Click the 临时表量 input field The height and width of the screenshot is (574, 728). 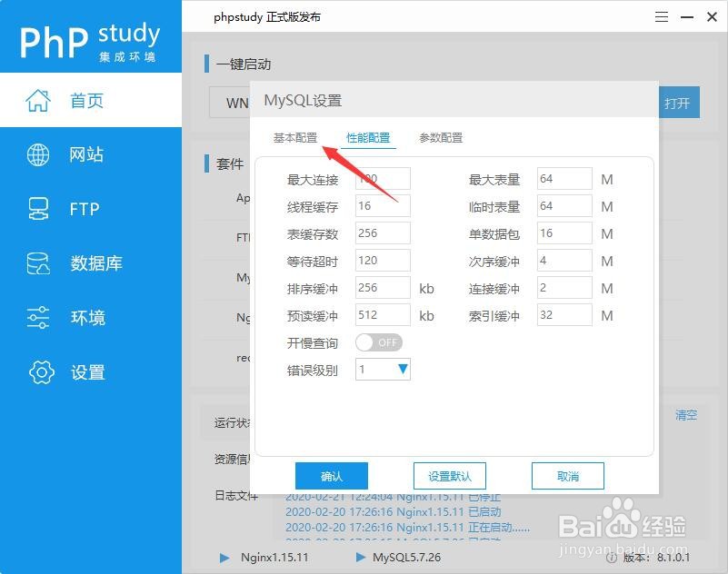click(x=564, y=205)
